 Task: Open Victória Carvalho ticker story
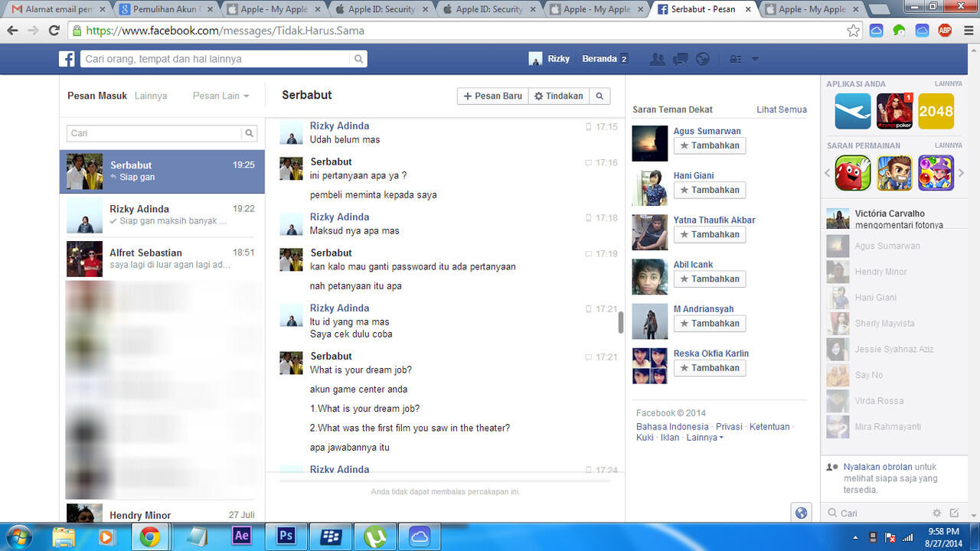[894, 219]
